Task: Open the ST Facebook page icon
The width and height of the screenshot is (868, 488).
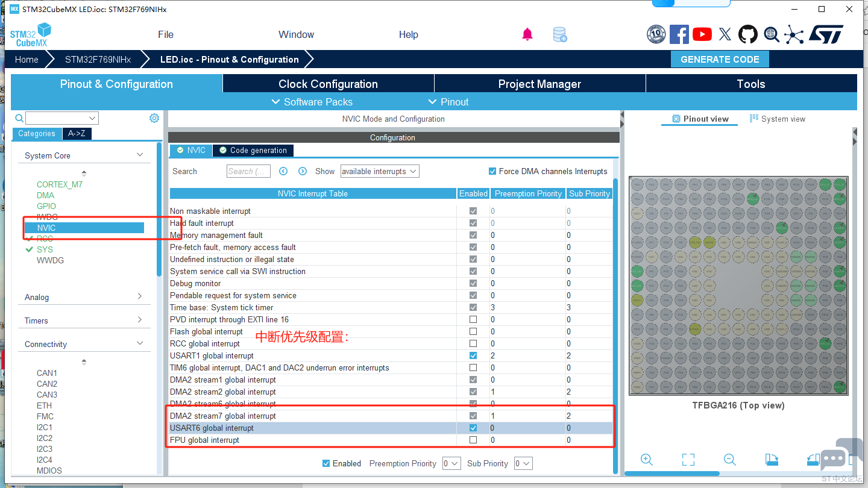Action: point(679,34)
